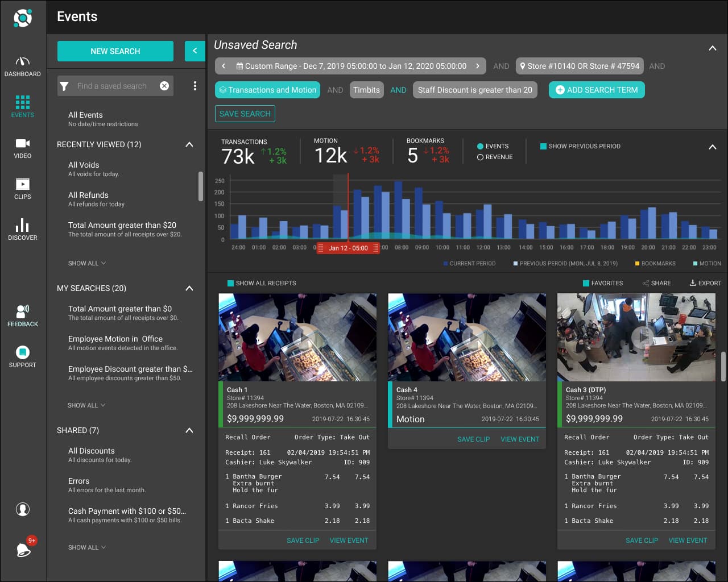Open the Clips section
728x582 pixels.
pos(23,188)
